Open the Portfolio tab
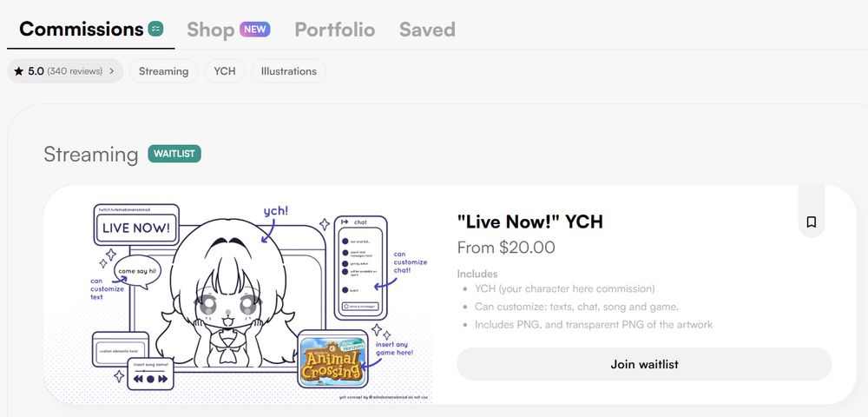The width and height of the screenshot is (868, 417). coord(335,30)
